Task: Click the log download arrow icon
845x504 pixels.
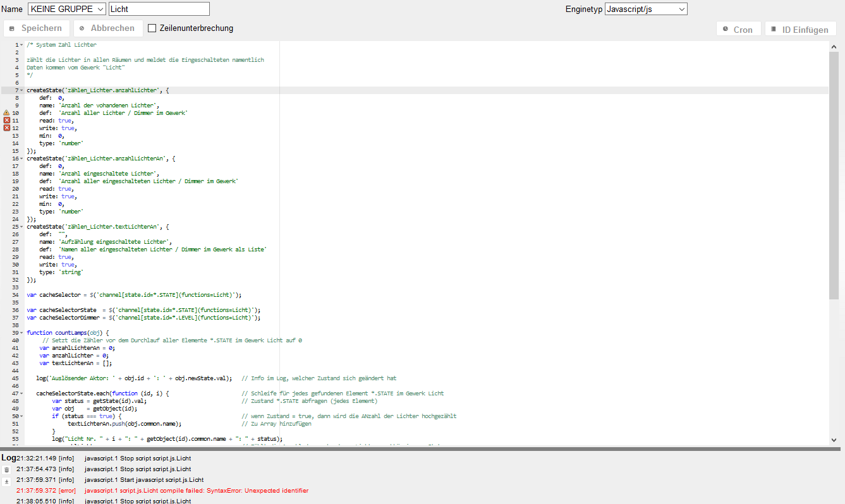Action: tap(6, 481)
